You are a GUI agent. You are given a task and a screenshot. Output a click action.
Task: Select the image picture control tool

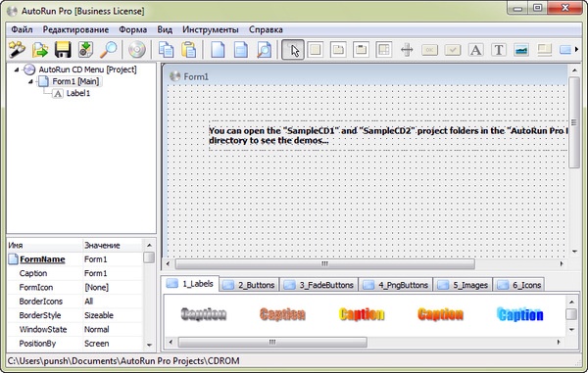[521, 49]
